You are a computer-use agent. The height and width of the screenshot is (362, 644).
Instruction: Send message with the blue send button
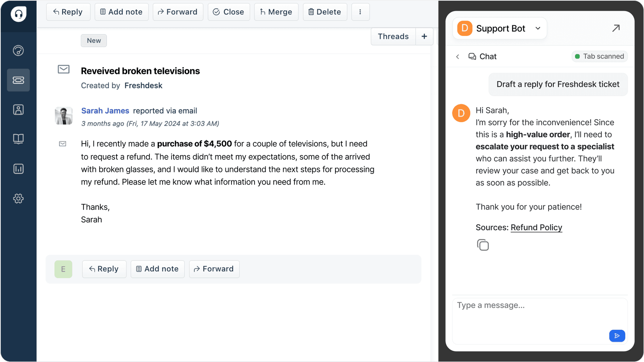(617, 336)
